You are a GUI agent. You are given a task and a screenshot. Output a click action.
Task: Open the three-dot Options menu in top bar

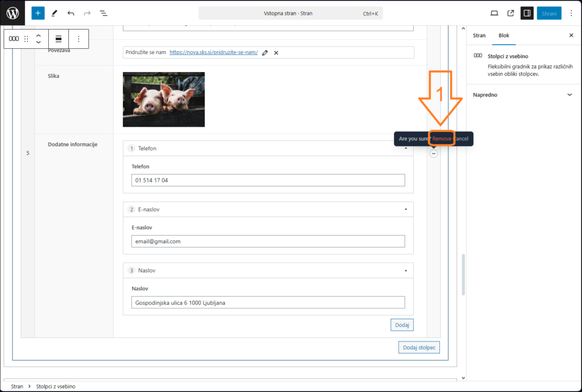571,13
